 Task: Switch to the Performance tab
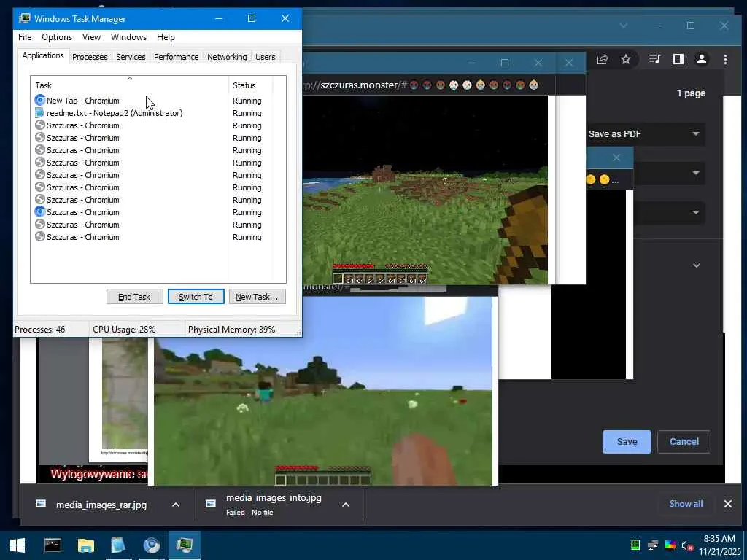176,57
